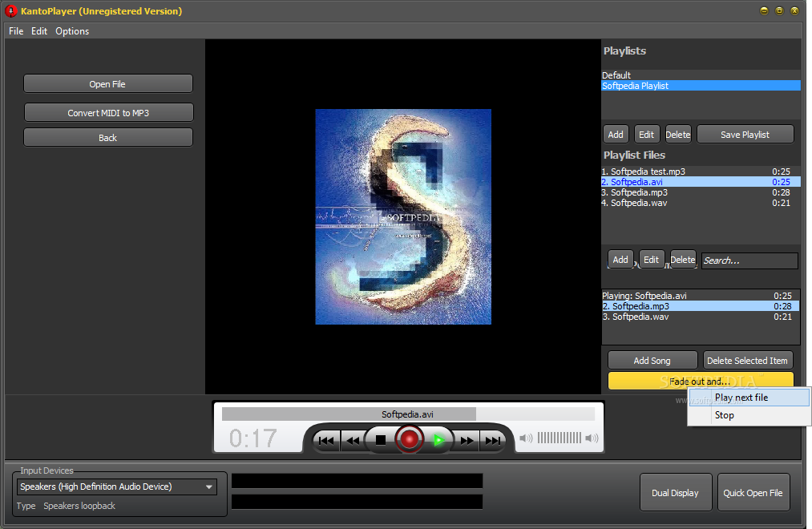Click the Dual Display button
The height and width of the screenshot is (529, 812).
(675, 492)
